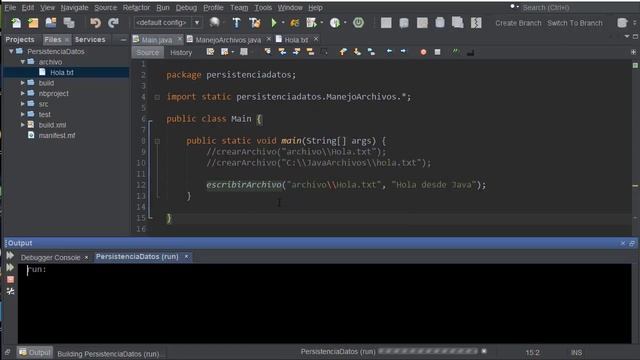This screenshot has height=360, width=640.
Task: Cancel the PersistenciaDatos run progress task
Action: 484,351
